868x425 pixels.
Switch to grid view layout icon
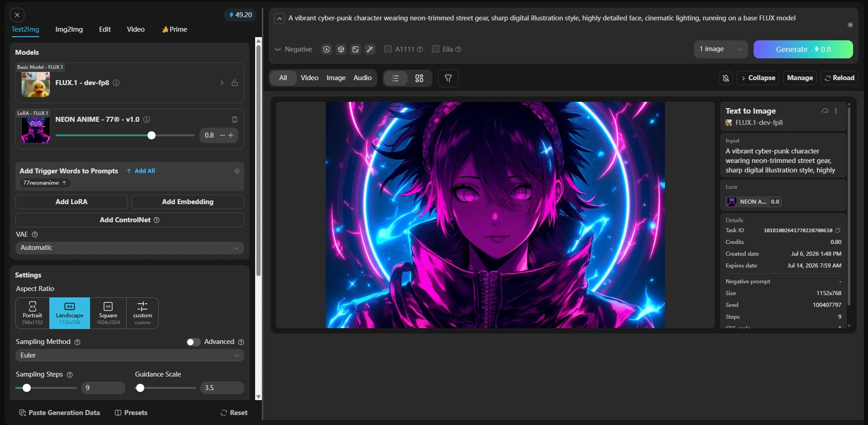click(x=419, y=78)
